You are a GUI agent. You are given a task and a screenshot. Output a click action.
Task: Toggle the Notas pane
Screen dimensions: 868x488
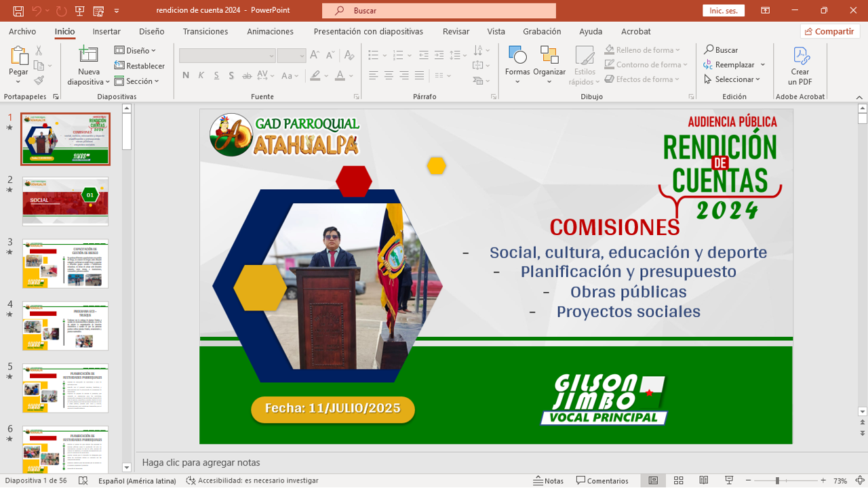click(x=549, y=481)
